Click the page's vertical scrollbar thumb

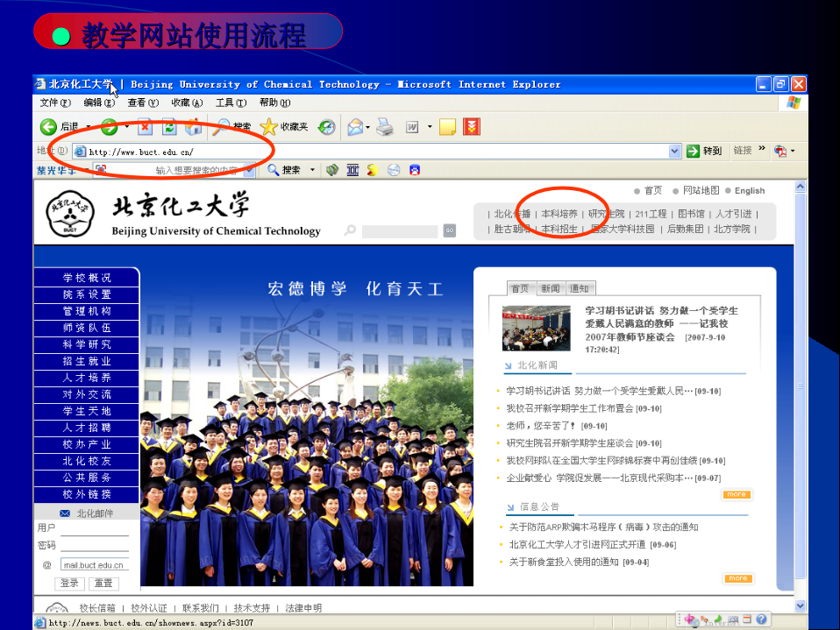coord(801,386)
